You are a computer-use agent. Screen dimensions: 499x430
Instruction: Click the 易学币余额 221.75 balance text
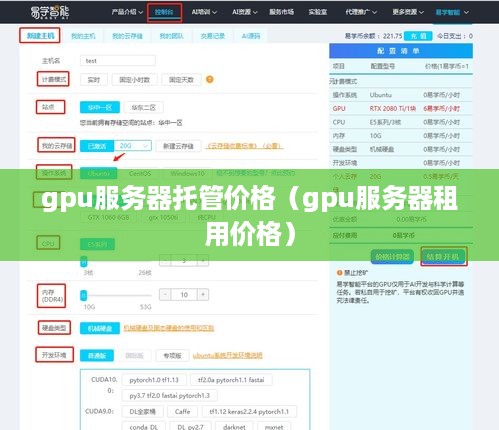tap(373, 36)
